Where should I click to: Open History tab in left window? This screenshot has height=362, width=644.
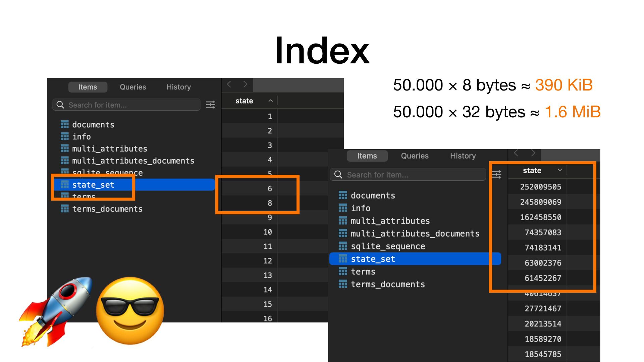coord(178,87)
